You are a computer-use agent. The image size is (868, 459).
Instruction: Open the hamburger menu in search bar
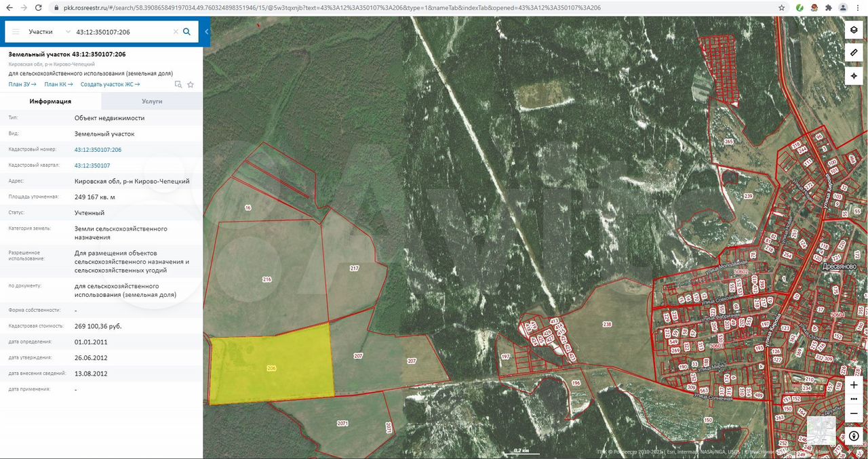tap(16, 32)
